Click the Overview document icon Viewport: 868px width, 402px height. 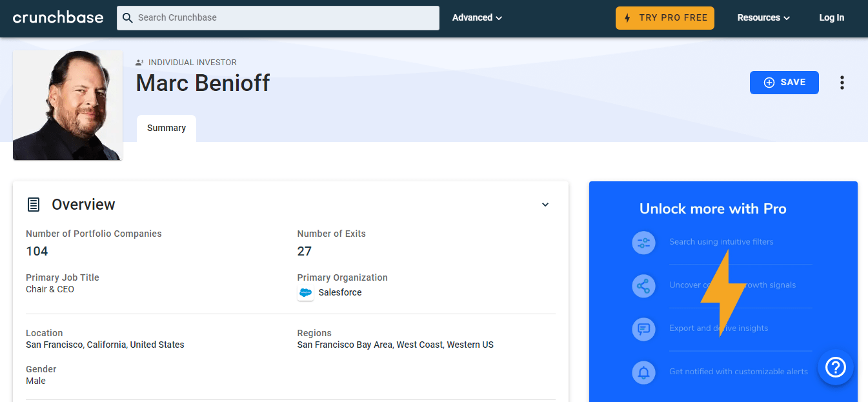(x=32, y=203)
